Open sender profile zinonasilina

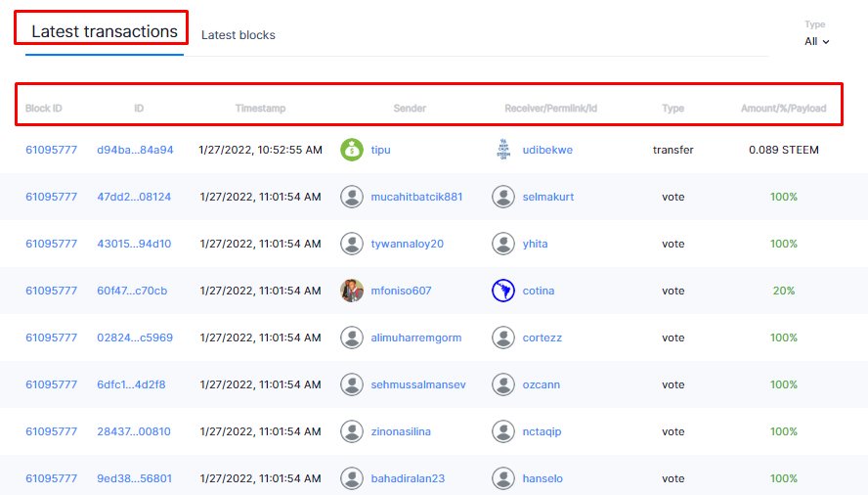pyautogui.click(x=401, y=431)
